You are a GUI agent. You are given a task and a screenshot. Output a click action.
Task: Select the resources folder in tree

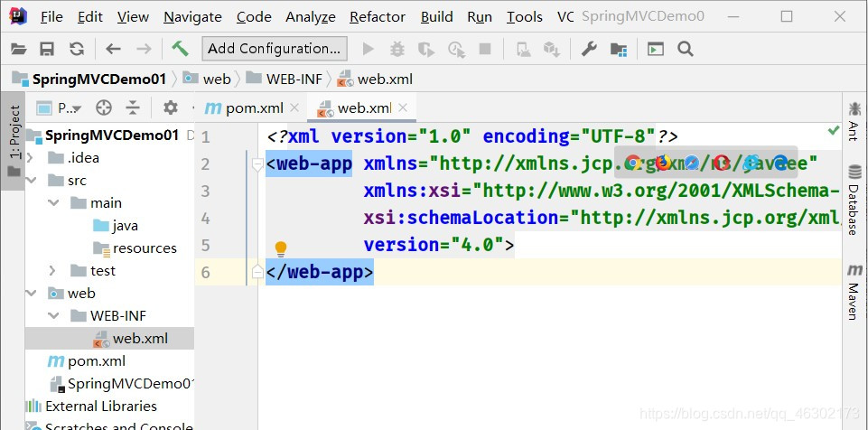[x=135, y=248]
